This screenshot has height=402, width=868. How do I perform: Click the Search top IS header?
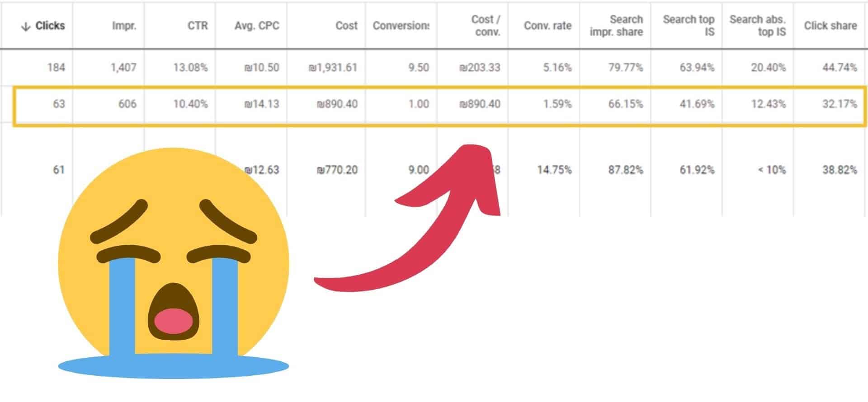[x=689, y=26]
